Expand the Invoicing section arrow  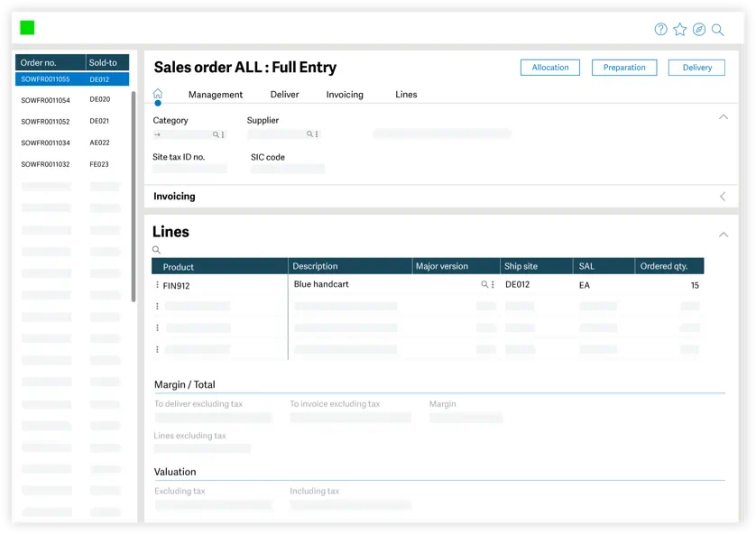coord(723,197)
